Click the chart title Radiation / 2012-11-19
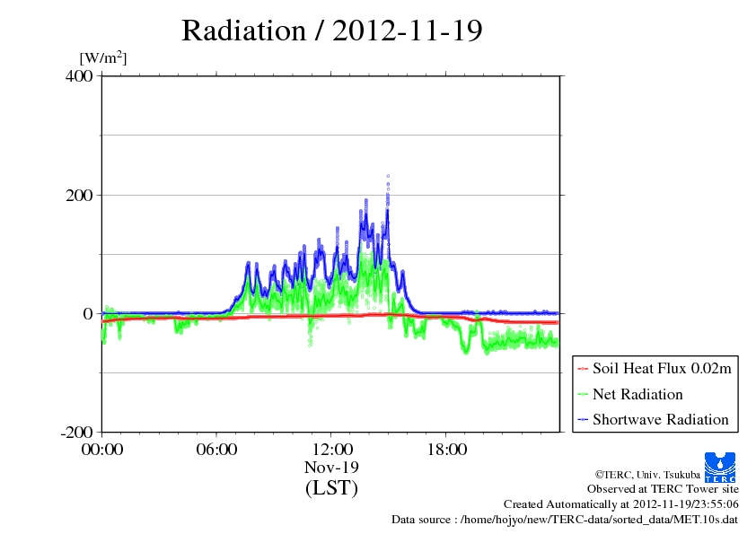This screenshot has width=756, height=534. [331, 31]
